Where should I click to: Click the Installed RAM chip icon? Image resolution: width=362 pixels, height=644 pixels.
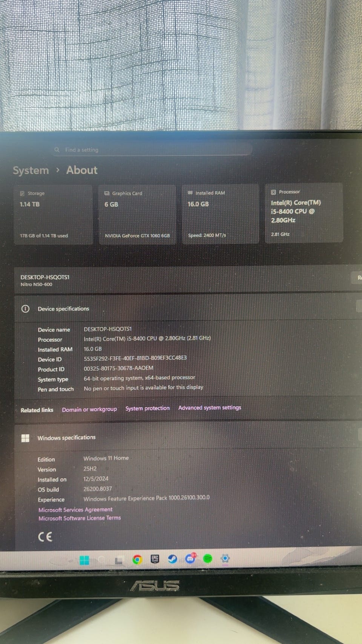190,192
